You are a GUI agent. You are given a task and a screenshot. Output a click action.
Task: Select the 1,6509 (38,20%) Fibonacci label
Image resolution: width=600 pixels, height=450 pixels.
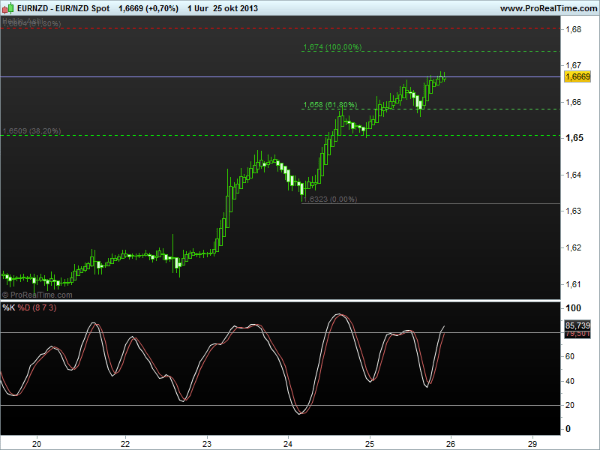pyautogui.click(x=31, y=131)
